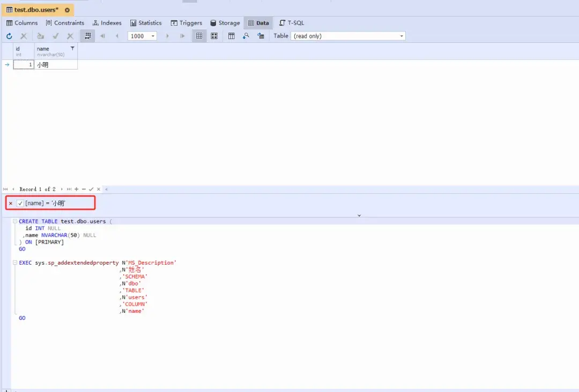
Task: Jump to the last record
Action: point(70,189)
